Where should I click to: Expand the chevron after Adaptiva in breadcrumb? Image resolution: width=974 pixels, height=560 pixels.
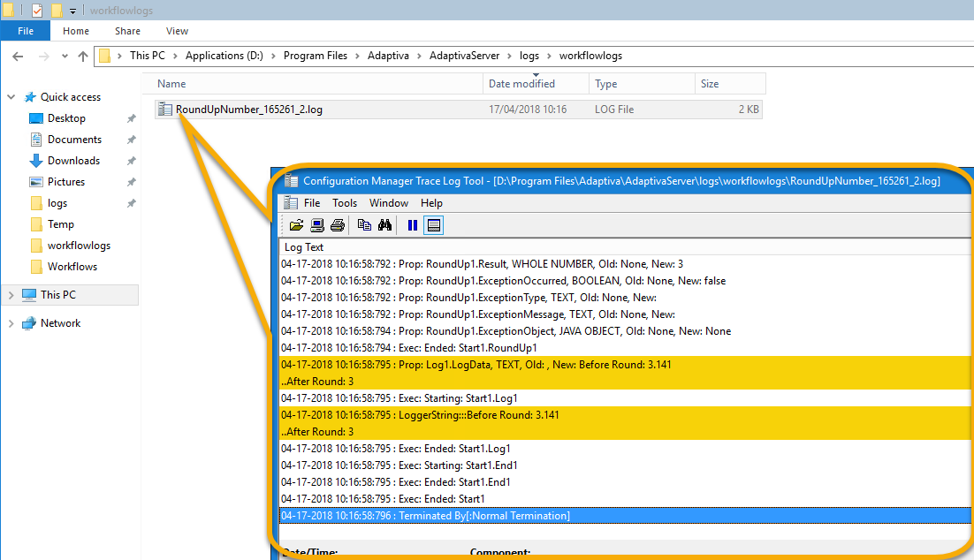click(419, 56)
